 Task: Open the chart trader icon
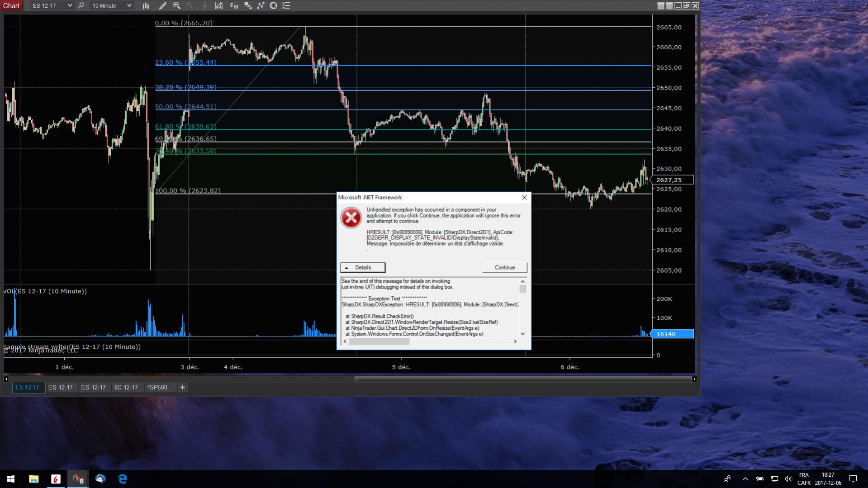coord(234,5)
